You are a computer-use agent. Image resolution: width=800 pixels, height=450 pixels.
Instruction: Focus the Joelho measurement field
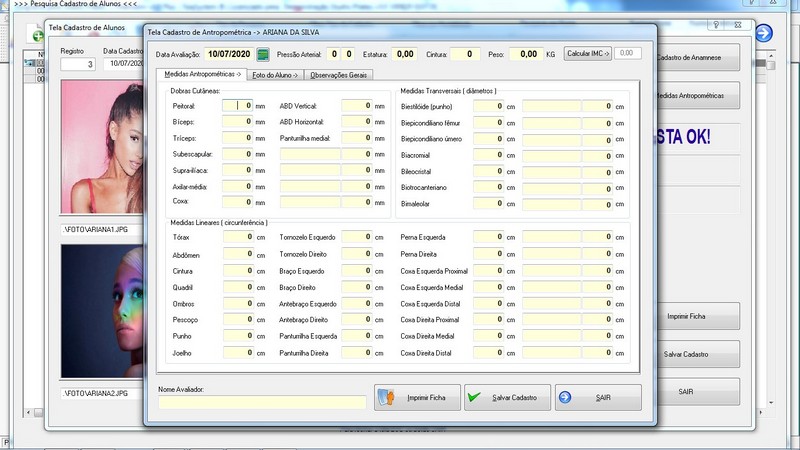[x=238, y=353]
